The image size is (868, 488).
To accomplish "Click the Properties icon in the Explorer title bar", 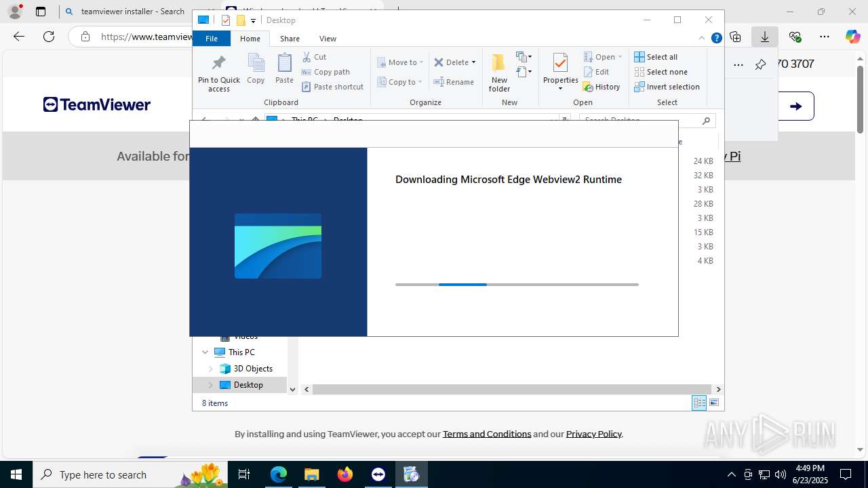I will (x=226, y=20).
